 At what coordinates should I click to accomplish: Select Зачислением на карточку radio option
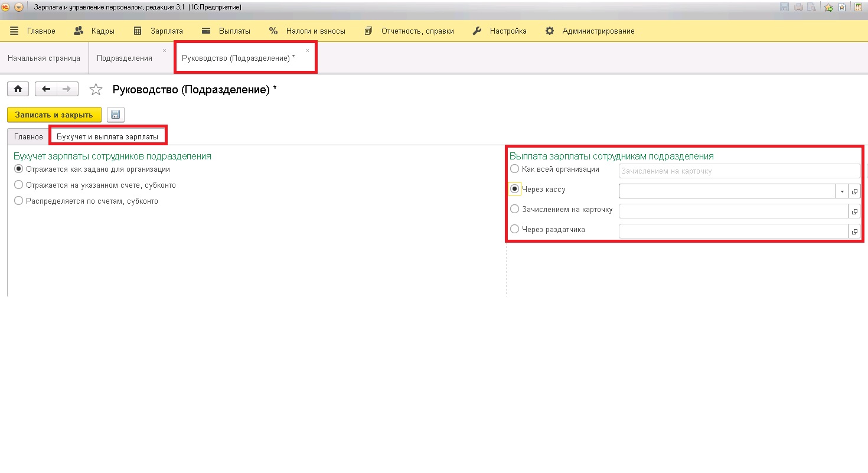pyautogui.click(x=562, y=209)
